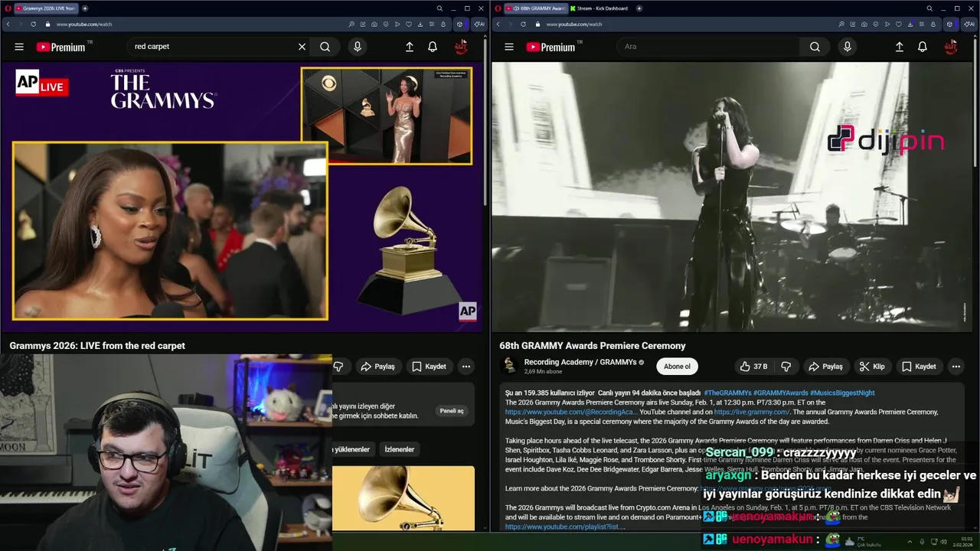The image size is (980, 551).
Task: Switch to 'Stream - Kick Dashboard' tab
Action: [x=599, y=8]
